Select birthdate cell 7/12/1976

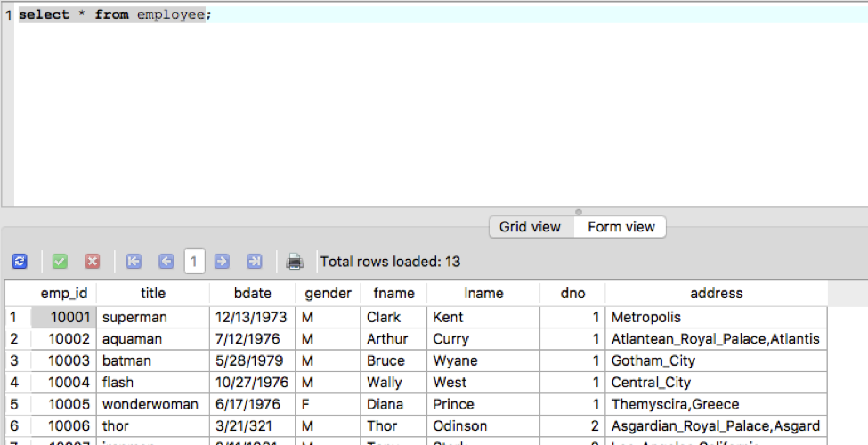click(253, 339)
